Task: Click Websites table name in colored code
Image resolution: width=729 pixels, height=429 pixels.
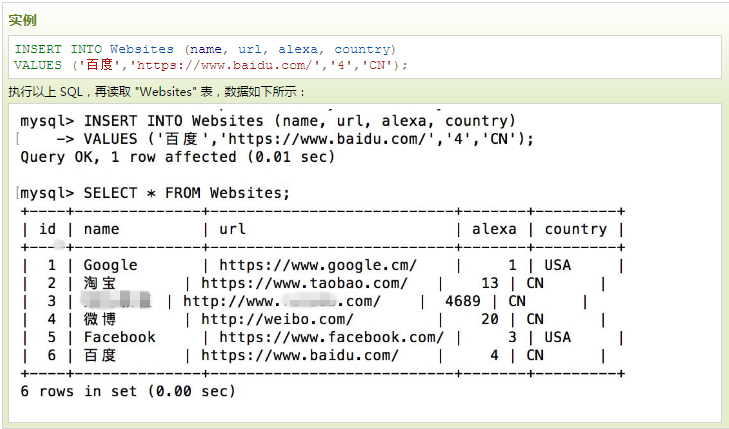Action: (142, 49)
